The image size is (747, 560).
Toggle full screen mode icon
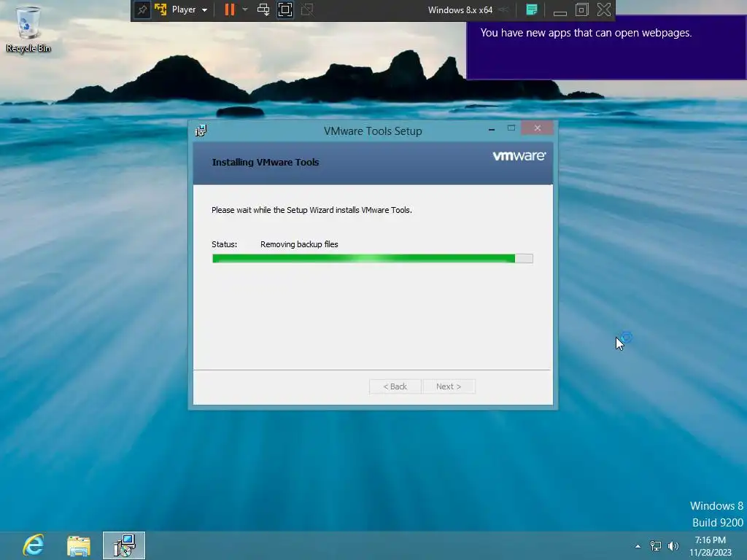(x=285, y=9)
